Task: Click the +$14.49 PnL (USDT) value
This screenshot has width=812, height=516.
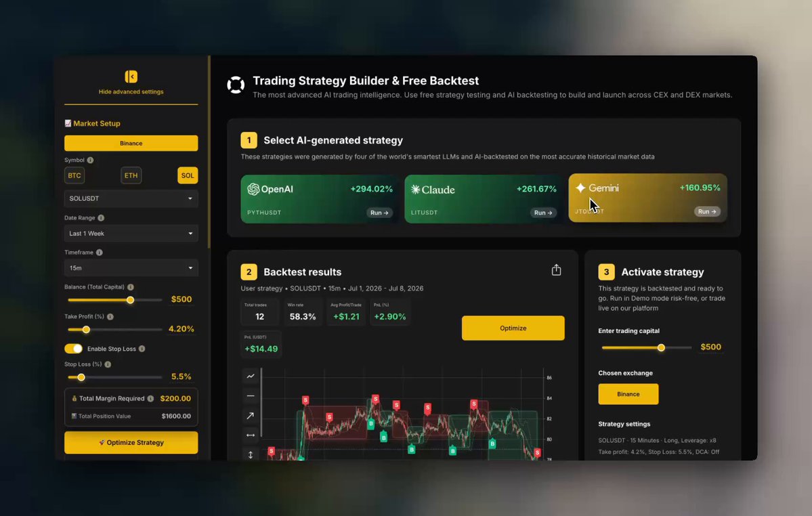Action: [261, 349]
